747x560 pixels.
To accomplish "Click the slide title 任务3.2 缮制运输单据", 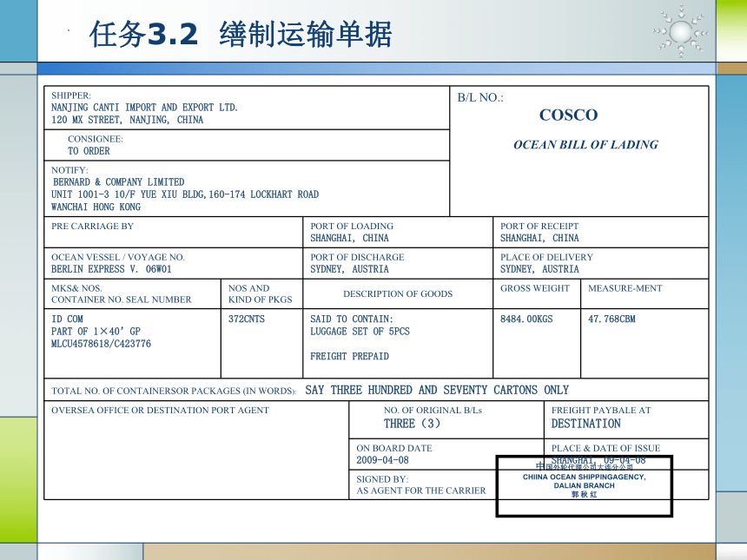I will point(241,34).
